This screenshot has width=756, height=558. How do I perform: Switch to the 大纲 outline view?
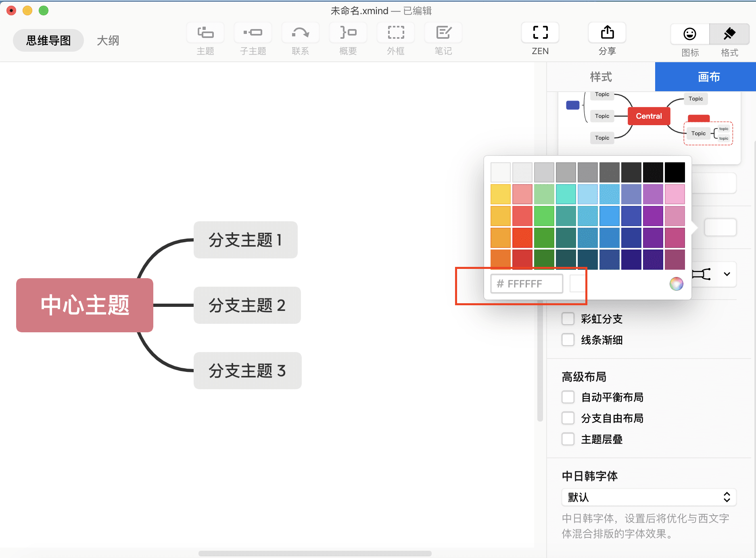[x=108, y=40]
